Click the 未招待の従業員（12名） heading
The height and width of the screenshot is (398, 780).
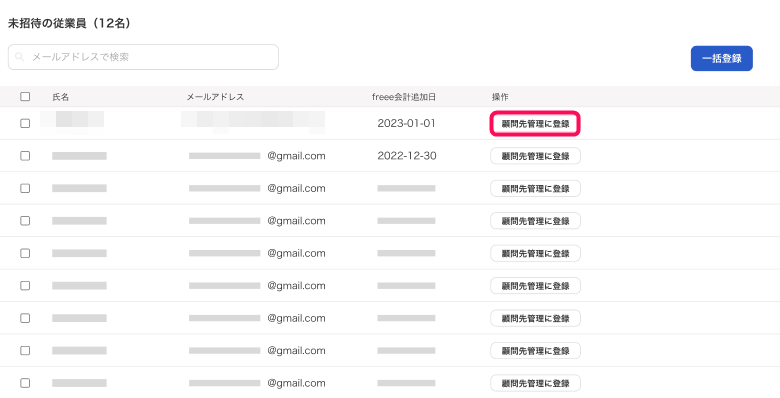tap(70, 23)
